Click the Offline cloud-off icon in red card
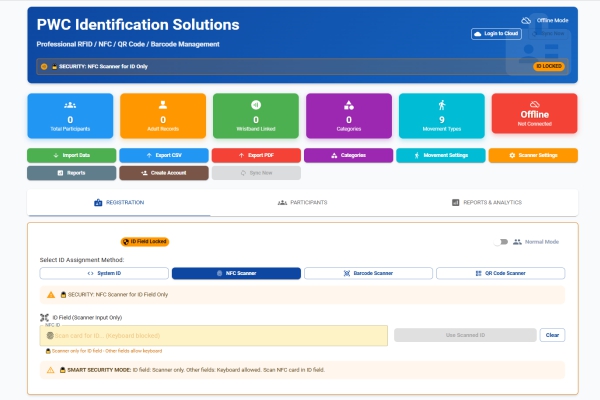 tap(535, 104)
